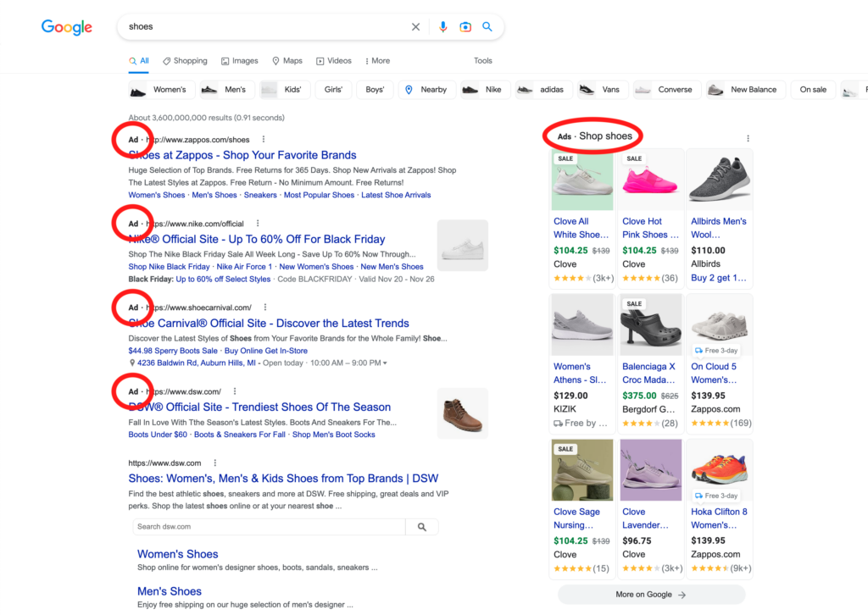Click the Clove Hot Pink shoe image

pos(650,180)
